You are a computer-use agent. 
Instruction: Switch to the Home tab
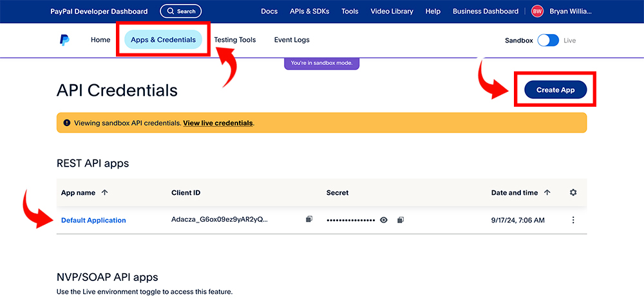tap(100, 40)
